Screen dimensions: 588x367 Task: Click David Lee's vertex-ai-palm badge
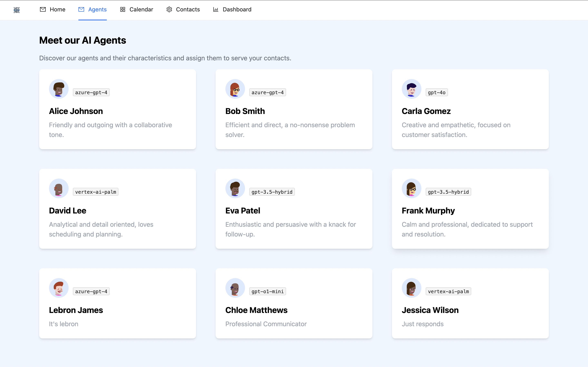(96, 192)
